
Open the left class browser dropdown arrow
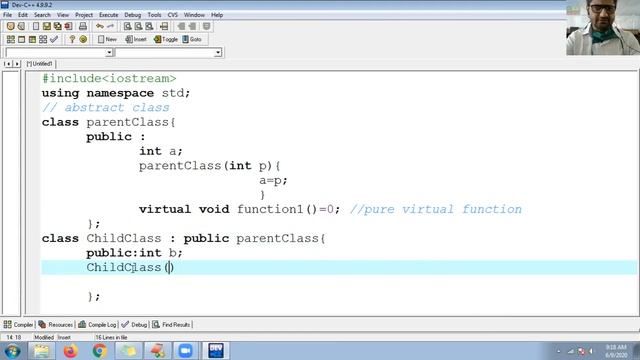(x=109, y=52)
